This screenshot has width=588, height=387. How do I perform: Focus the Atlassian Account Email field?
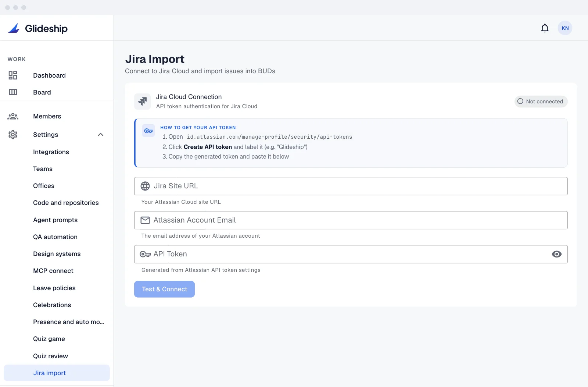351,220
